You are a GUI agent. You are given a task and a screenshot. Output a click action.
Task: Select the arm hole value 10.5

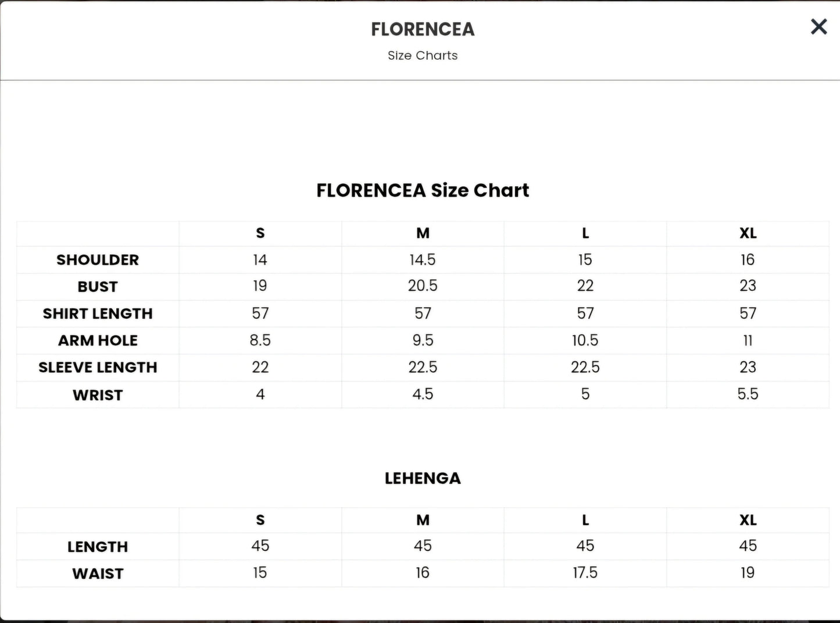pos(585,340)
